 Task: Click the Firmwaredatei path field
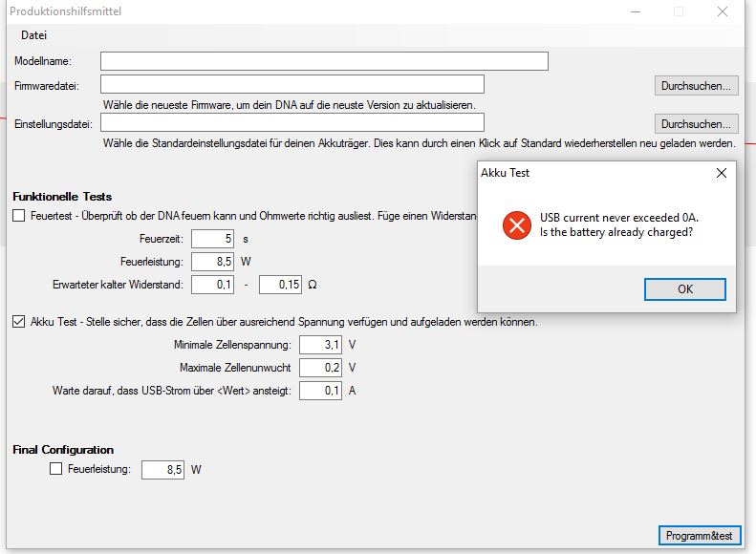point(292,85)
